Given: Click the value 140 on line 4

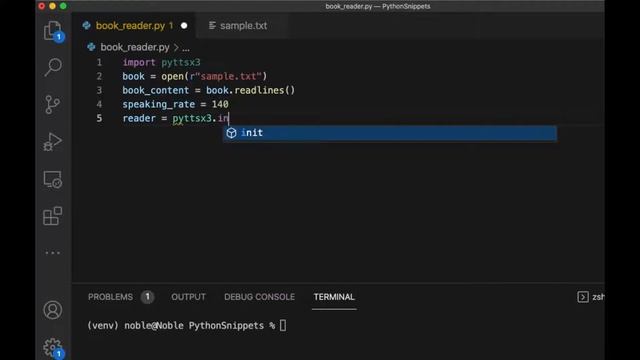Looking at the screenshot, I should tap(220, 104).
